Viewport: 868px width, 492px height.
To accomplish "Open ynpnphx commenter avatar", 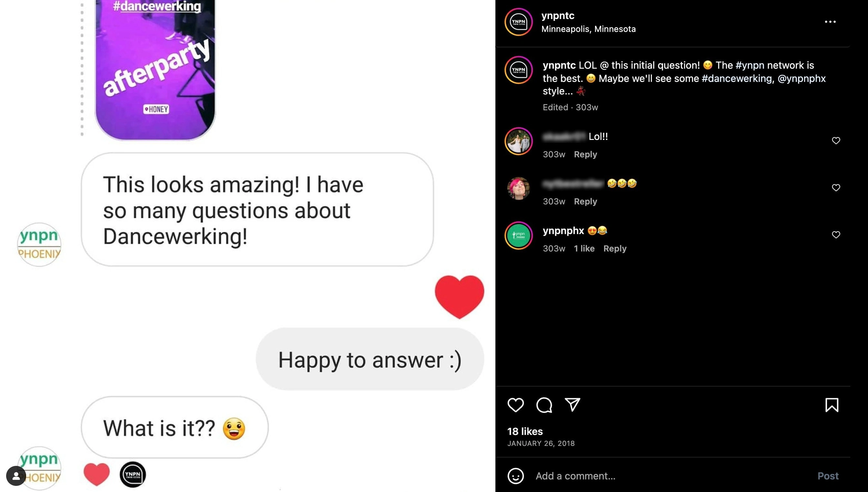I will 518,236.
